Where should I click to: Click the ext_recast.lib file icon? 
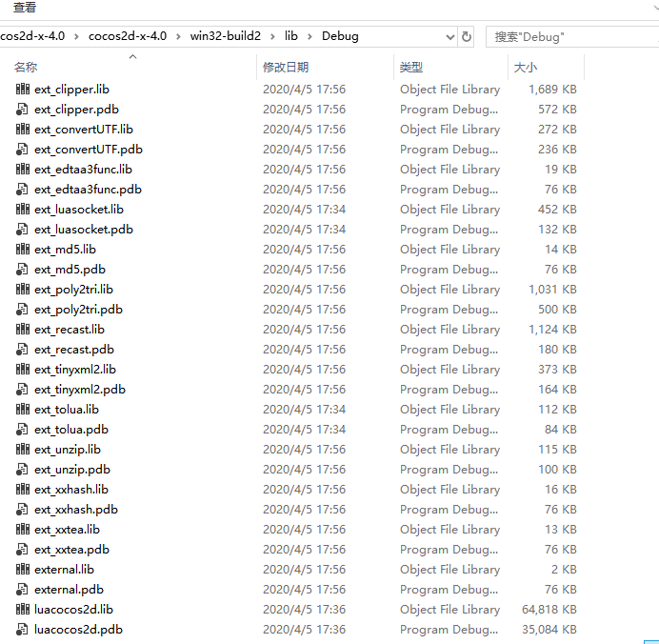click(22, 330)
